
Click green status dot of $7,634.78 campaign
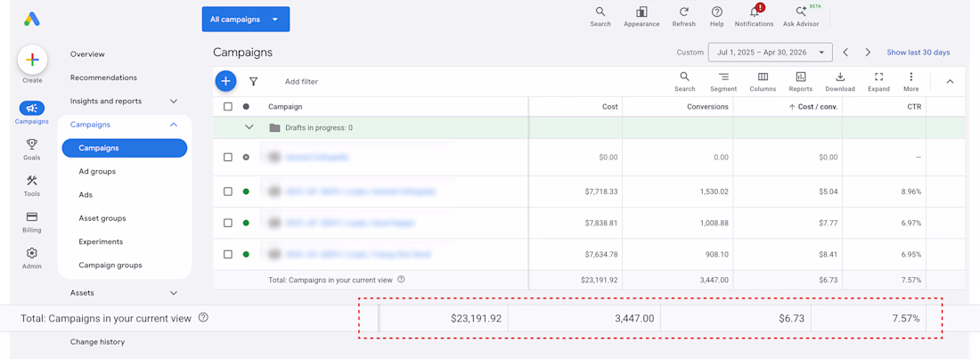coord(246,255)
